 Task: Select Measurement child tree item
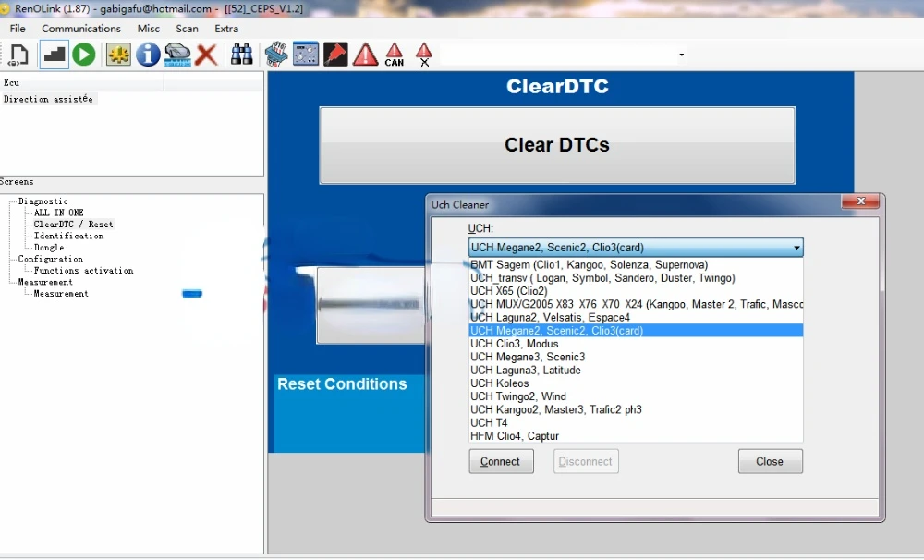[x=61, y=293]
